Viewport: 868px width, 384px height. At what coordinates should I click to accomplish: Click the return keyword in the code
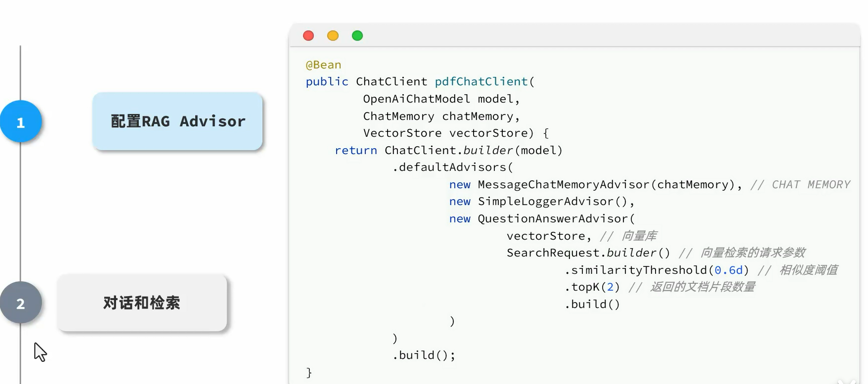pyautogui.click(x=355, y=150)
